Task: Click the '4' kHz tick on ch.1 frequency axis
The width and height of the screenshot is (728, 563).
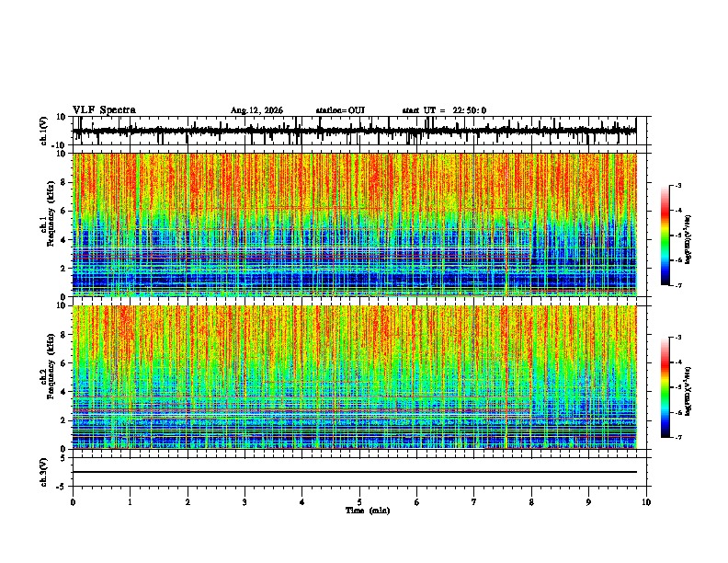Action: [63, 240]
